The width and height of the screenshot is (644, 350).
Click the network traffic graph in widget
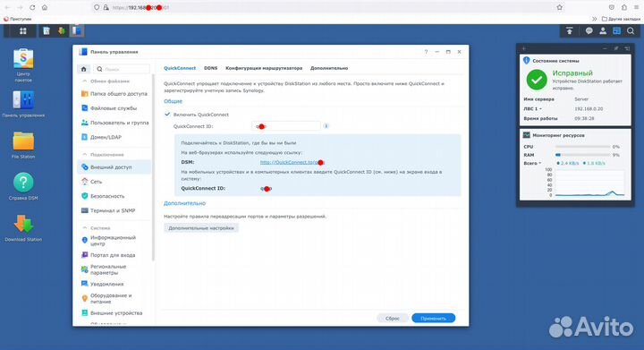[x=589, y=182]
